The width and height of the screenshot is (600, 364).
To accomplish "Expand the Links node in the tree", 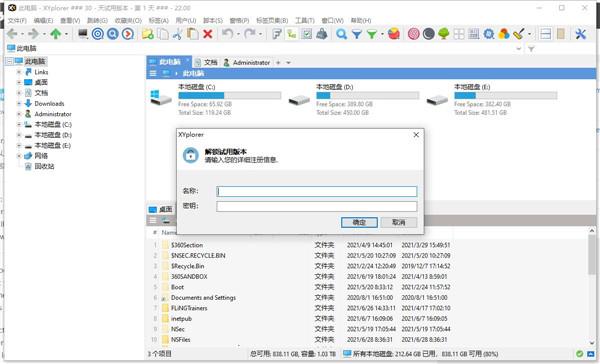I will (x=19, y=72).
